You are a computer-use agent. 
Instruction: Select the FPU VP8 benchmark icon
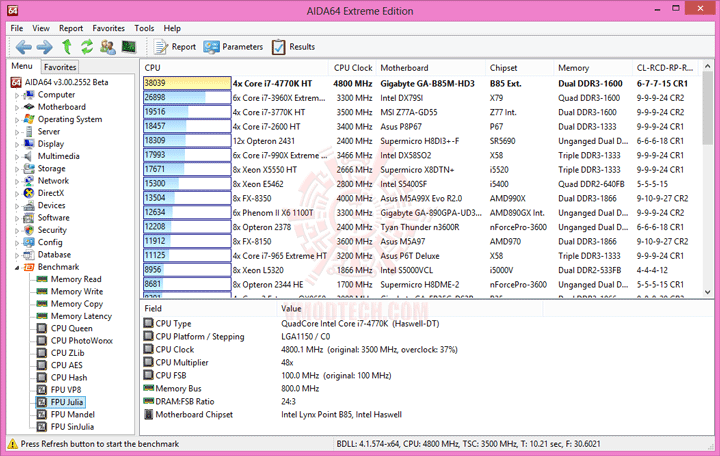(x=42, y=390)
